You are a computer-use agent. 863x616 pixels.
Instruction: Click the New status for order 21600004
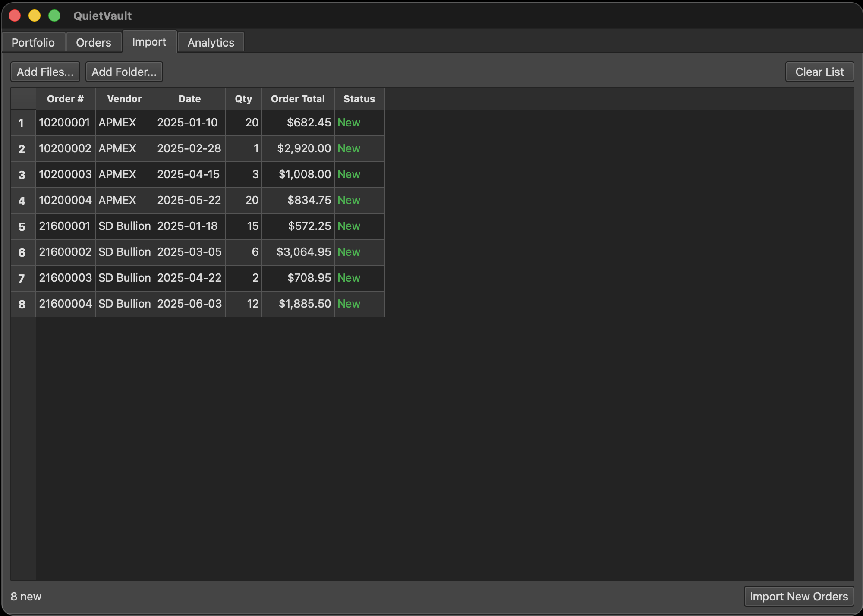tap(359, 304)
